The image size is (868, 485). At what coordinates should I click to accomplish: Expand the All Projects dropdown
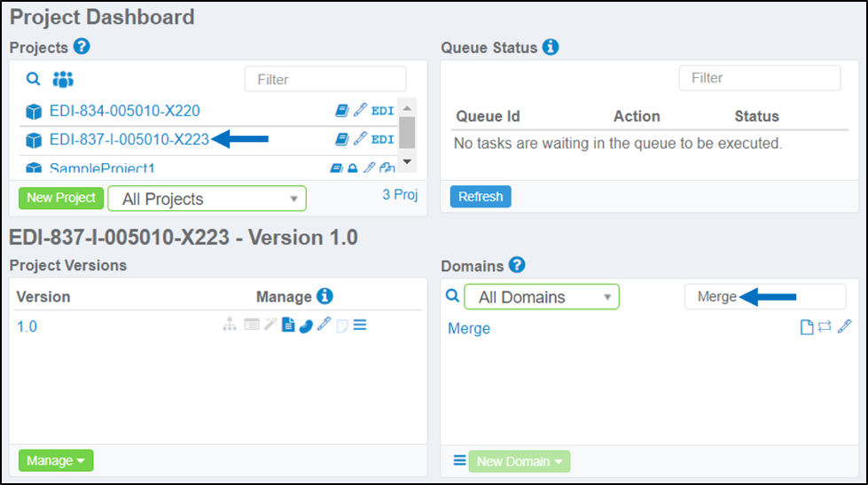click(x=207, y=199)
